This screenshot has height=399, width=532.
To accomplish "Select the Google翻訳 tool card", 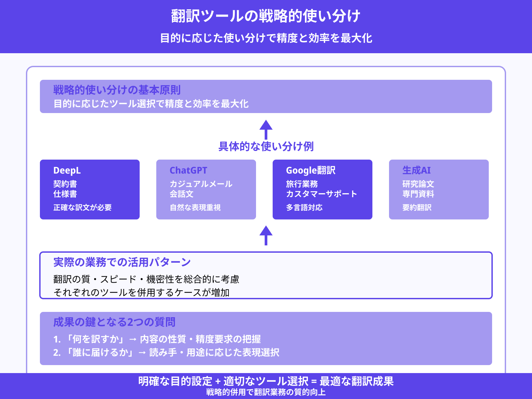I will [322, 190].
